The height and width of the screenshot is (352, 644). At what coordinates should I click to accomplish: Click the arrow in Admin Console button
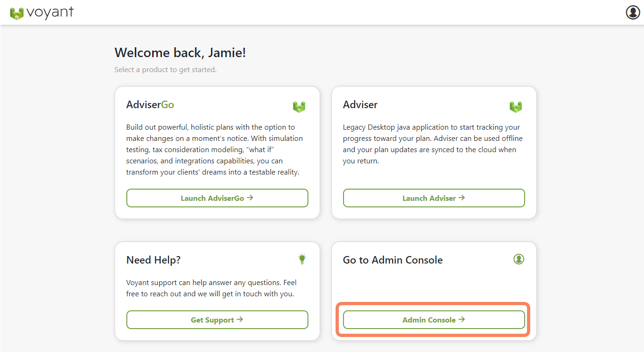[462, 320]
